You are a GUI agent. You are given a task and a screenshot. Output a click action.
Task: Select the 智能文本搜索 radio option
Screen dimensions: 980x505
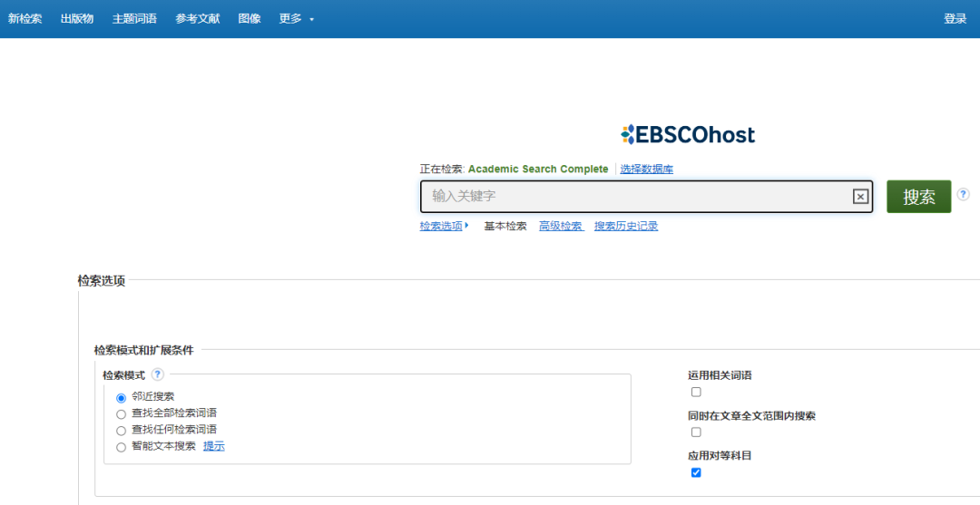(x=122, y=446)
